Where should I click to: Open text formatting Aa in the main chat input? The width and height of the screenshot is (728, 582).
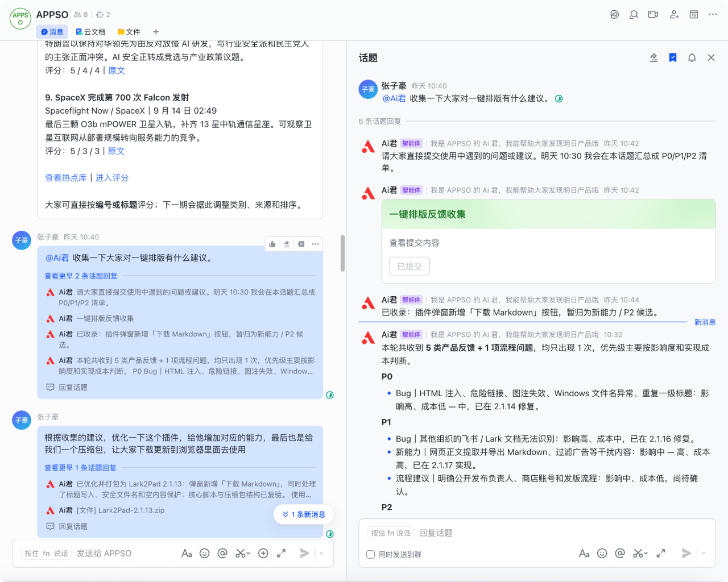click(187, 553)
